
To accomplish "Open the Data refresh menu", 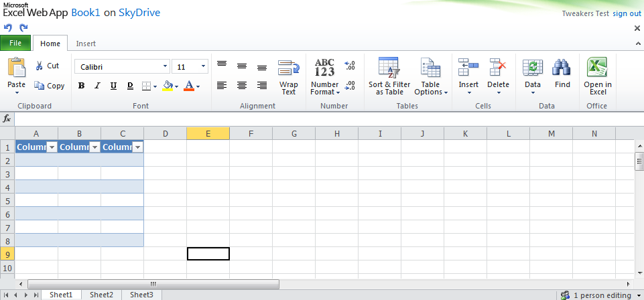I will (533, 76).
